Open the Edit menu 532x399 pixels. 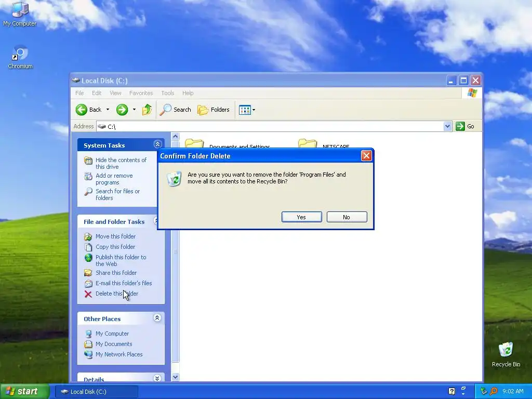coord(97,93)
